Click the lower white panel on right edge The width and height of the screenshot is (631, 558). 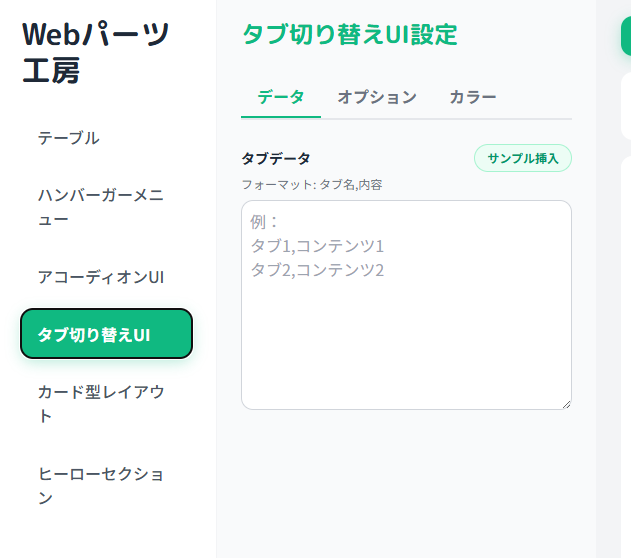tap(626, 350)
